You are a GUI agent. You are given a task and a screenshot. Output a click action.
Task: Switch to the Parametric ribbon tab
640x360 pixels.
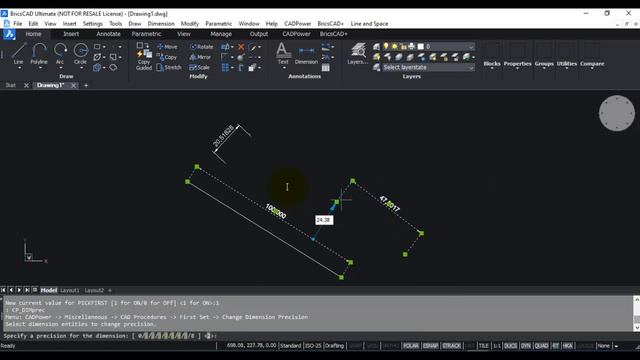click(x=146, y=34)
